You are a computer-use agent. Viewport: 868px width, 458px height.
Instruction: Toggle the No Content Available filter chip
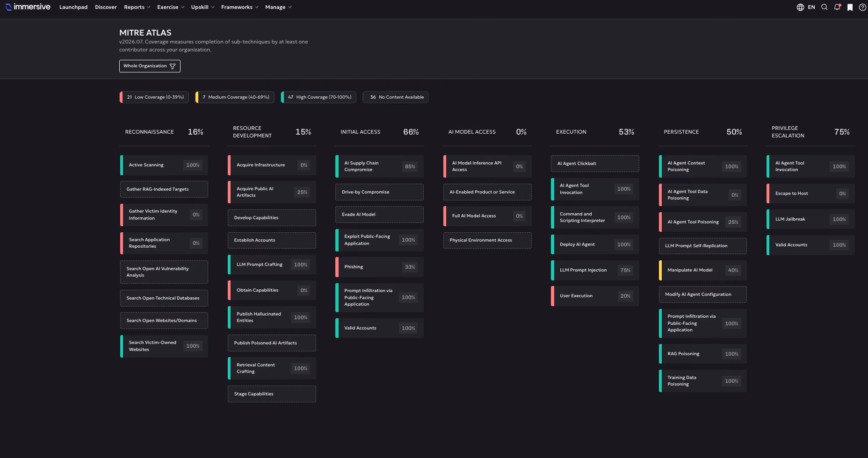click(x=396, y=97)
